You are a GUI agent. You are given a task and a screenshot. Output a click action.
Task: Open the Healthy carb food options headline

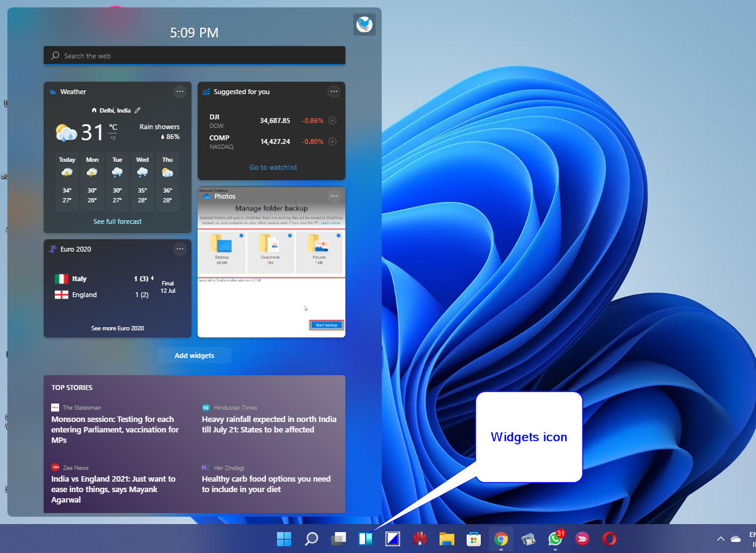266,484
